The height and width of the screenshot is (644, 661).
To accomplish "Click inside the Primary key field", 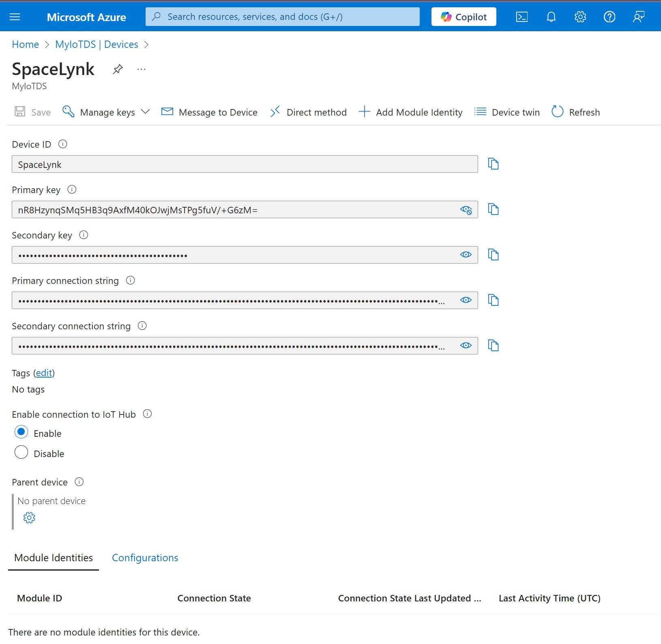I will coord(245,210).
